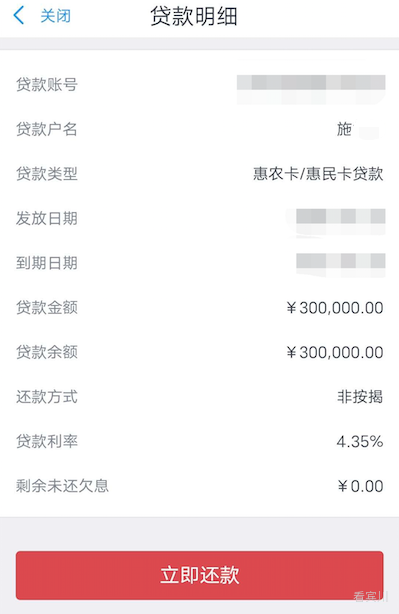The height and width of the screenshot is (614, 399).
Task: Click the 贷款户名 label
Action: 47,129
